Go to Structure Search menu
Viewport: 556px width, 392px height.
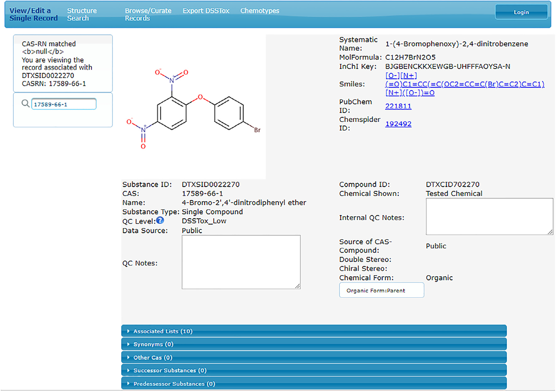[x=82, y=14]
